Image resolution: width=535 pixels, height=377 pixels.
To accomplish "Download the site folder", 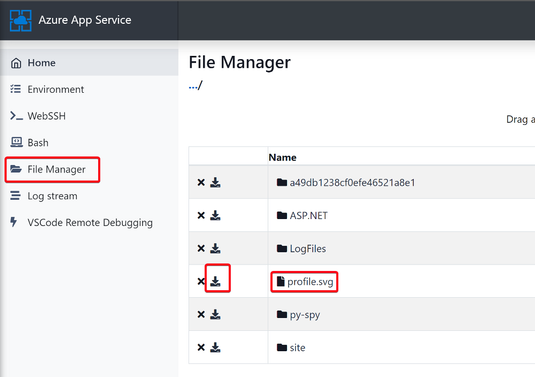I will point(215,348).
